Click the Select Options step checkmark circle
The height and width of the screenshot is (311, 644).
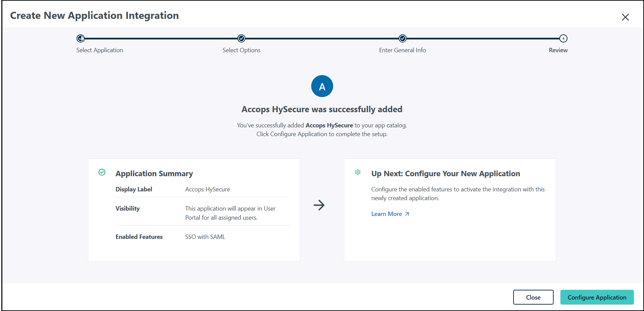coord(241,38)
